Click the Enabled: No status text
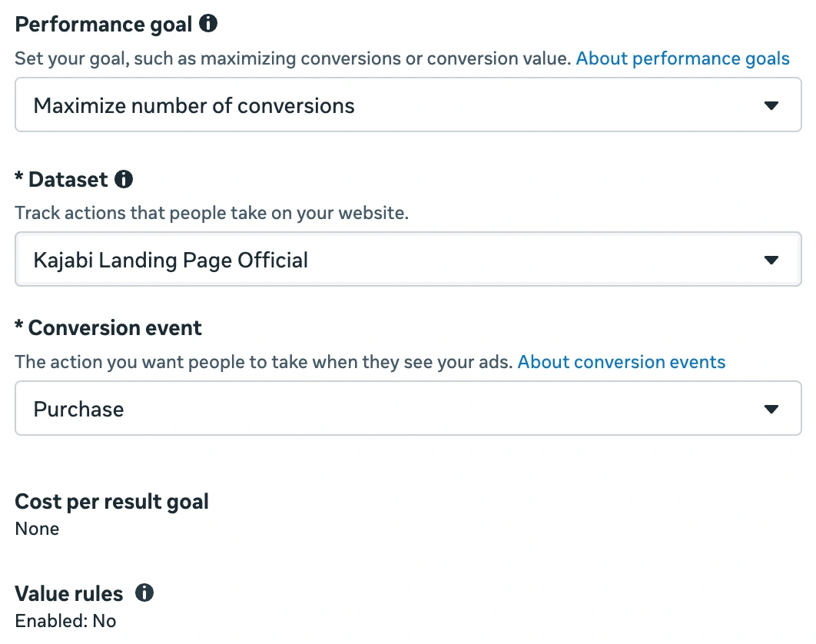This screenshot has width=816, height=644. (65, 621)
